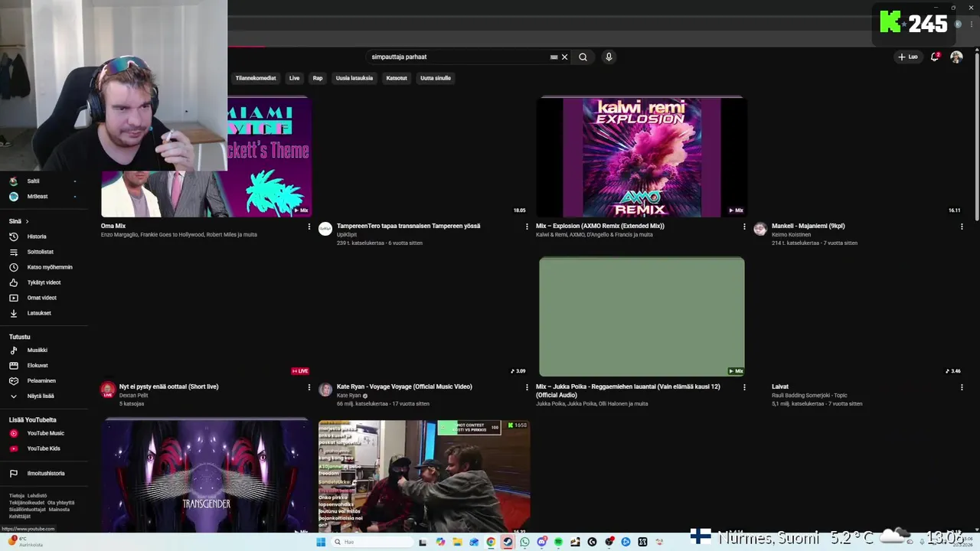Open File Explorer from the taskbar

(457, 542)
